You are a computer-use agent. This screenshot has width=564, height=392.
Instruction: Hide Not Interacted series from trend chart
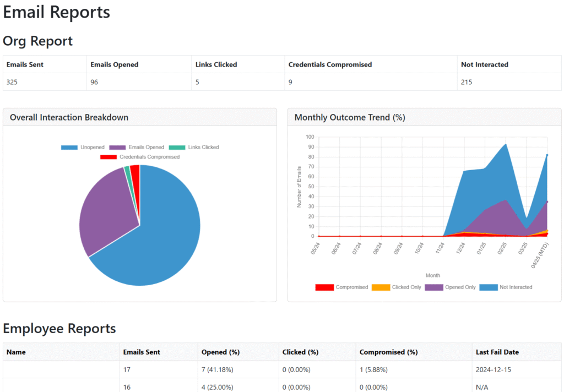519,287
